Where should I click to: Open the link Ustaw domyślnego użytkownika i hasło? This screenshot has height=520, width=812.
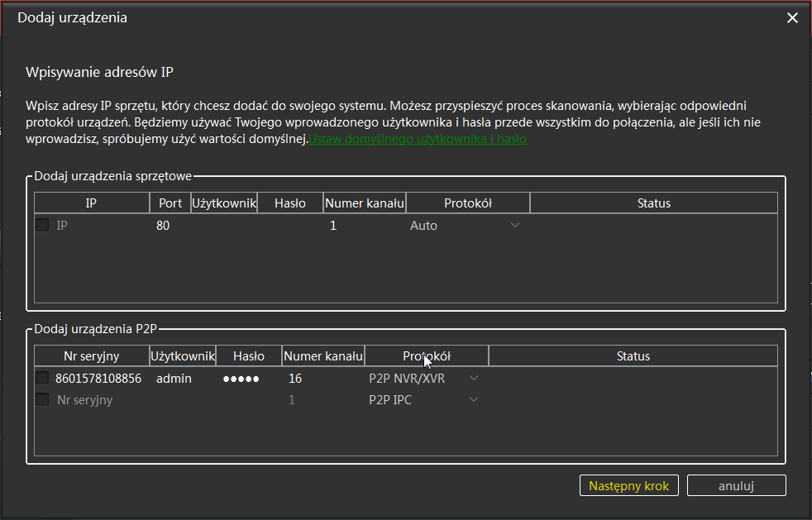click(x=418, y=139)
